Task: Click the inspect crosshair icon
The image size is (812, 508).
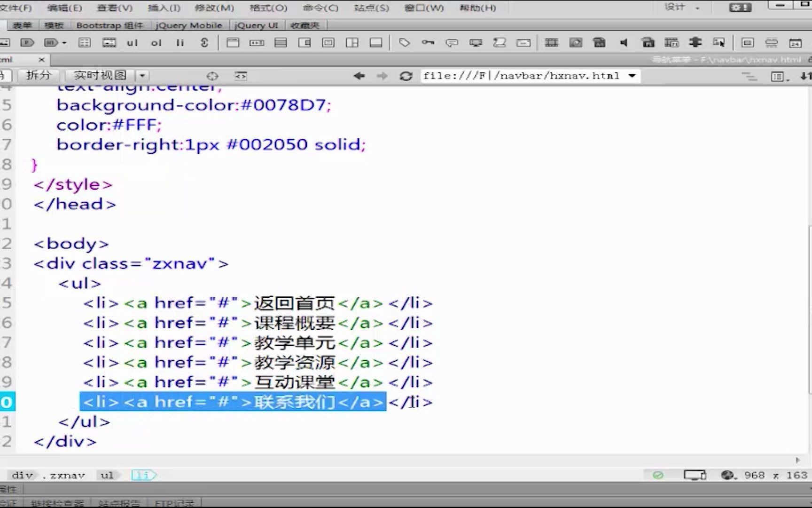Action: (x=212, y=76)
